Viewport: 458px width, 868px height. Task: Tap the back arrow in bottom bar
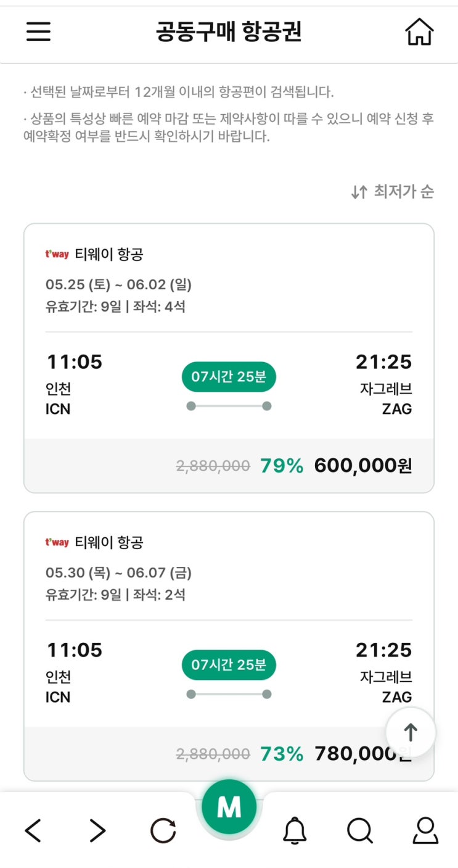[33, 831]
